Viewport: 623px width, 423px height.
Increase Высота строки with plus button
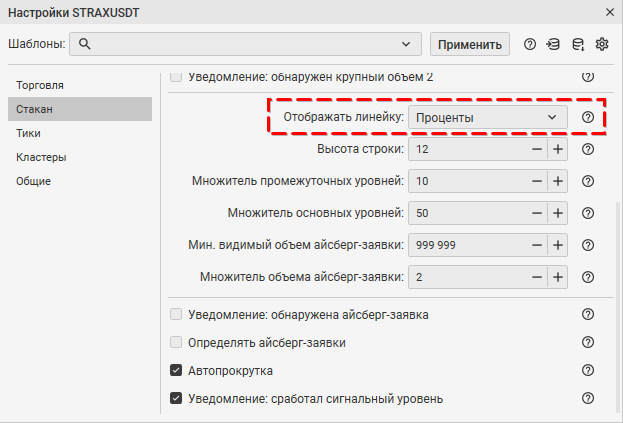557,149
